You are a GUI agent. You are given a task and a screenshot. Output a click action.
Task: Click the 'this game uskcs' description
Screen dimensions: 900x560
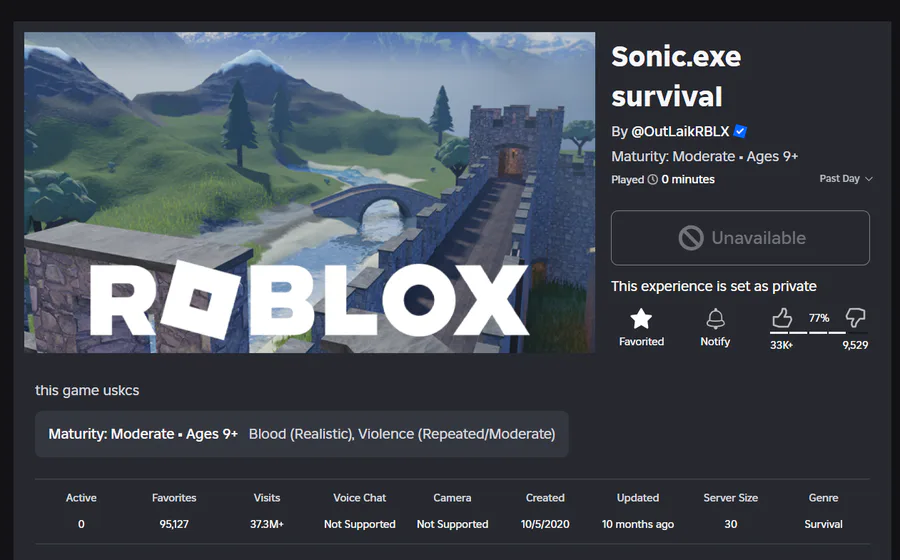pyautogui.click(x=87, y=390)
